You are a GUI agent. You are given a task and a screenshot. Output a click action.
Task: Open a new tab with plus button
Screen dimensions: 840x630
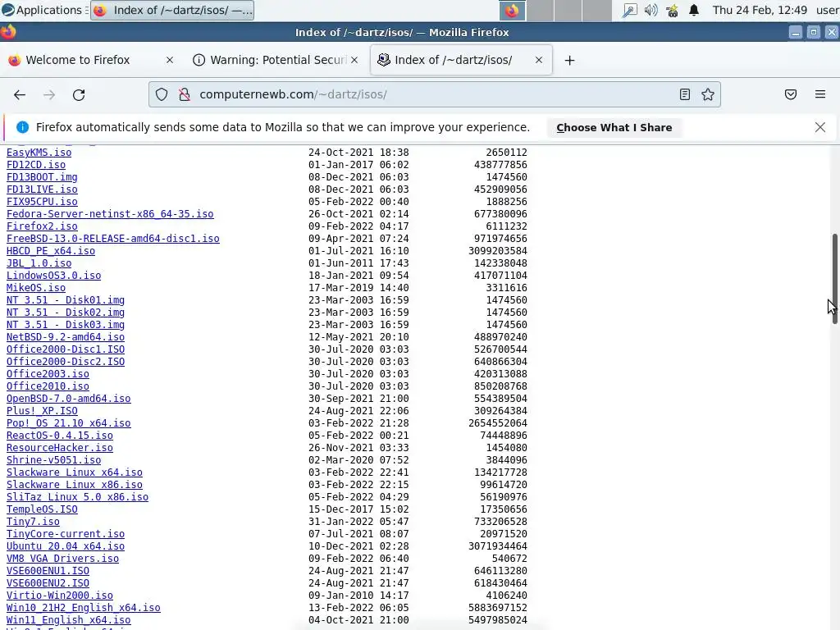tap(569, 61)
